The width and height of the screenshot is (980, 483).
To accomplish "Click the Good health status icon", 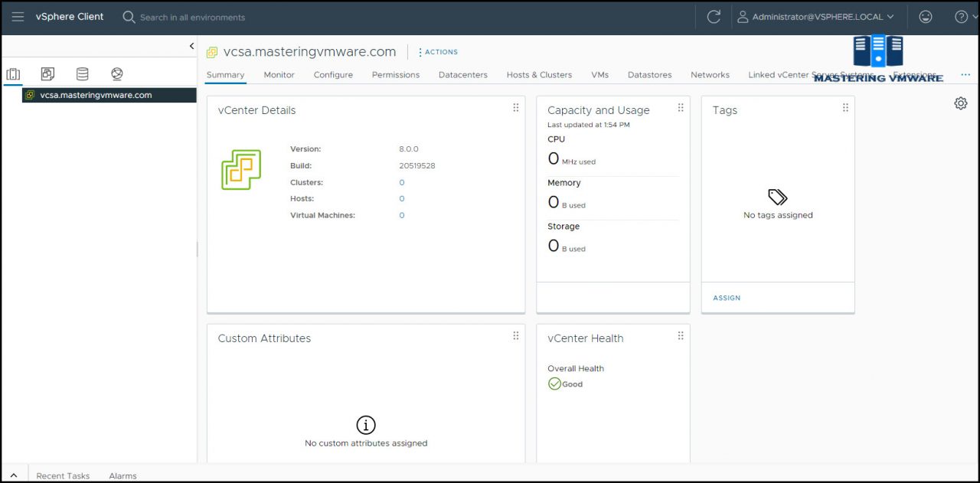I will pos(554,383).
